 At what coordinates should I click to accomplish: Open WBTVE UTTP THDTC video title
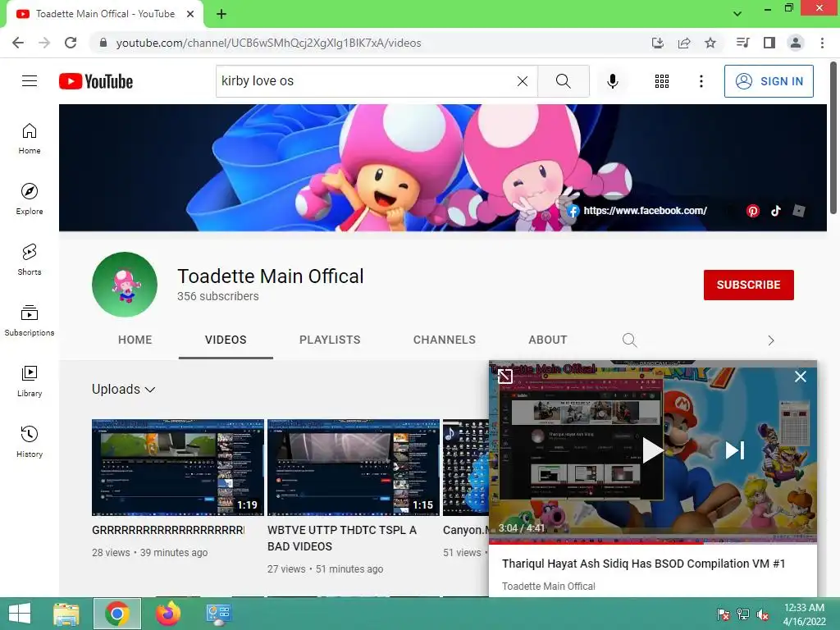tap(342, 538)
